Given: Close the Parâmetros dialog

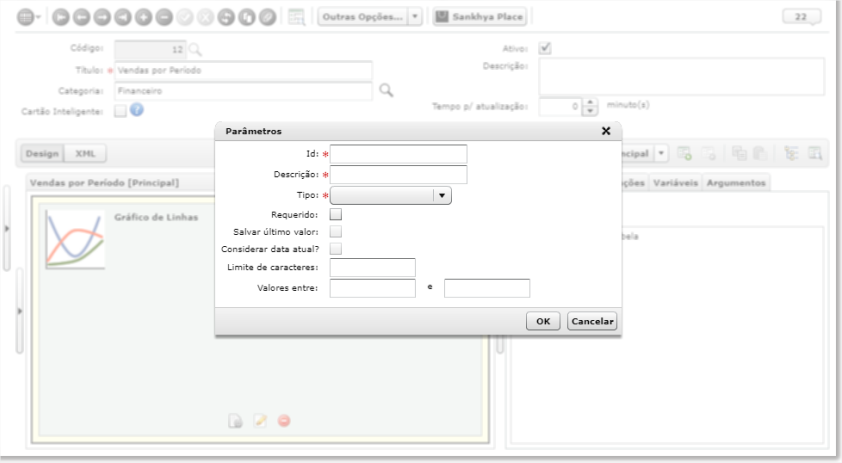Looking at the screenshot, I should (x=606, y=131).
